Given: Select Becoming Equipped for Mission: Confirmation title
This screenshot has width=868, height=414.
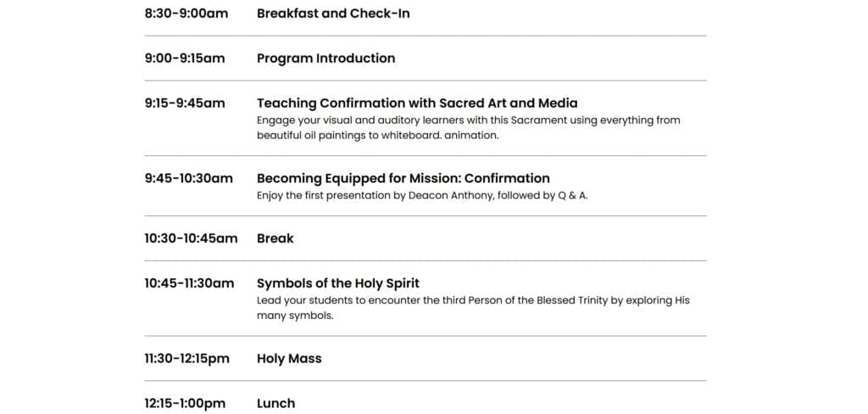Looking at the screenshot, I should [403, 178].
